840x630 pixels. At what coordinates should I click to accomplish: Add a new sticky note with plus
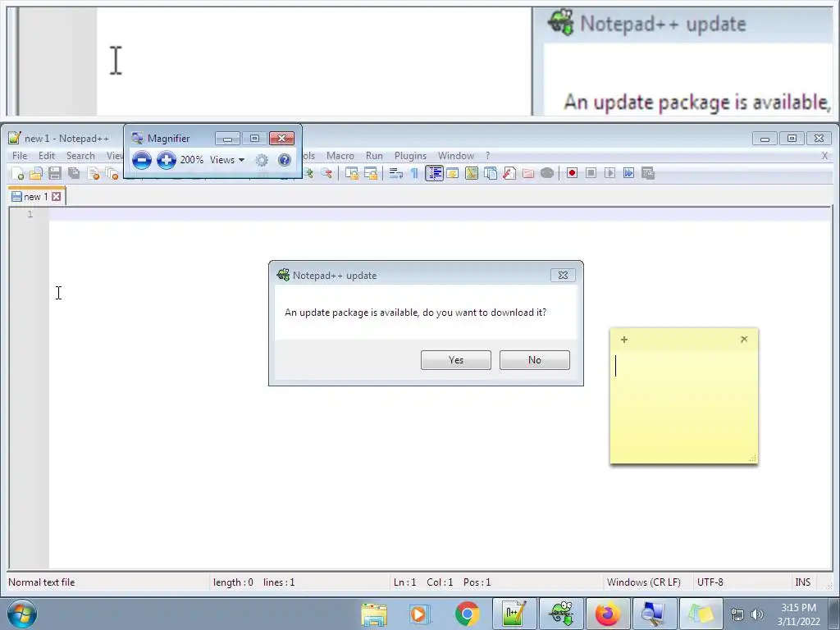pos(624,339)
